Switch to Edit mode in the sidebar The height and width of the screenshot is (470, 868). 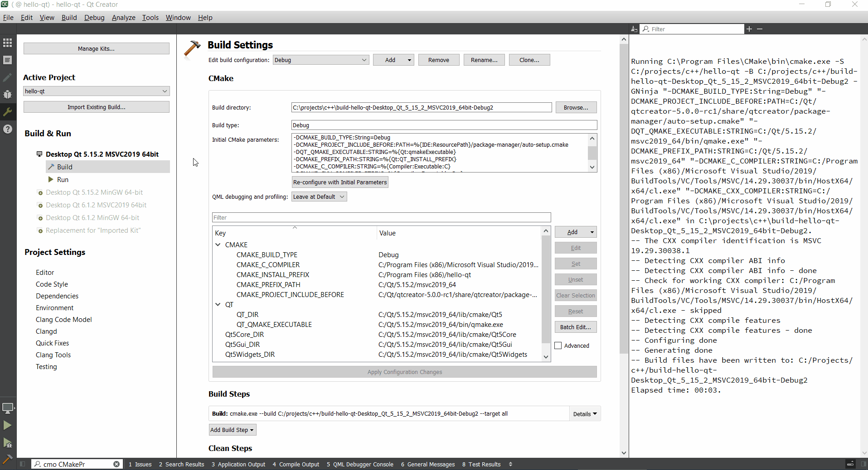click(x=7, y=60)
